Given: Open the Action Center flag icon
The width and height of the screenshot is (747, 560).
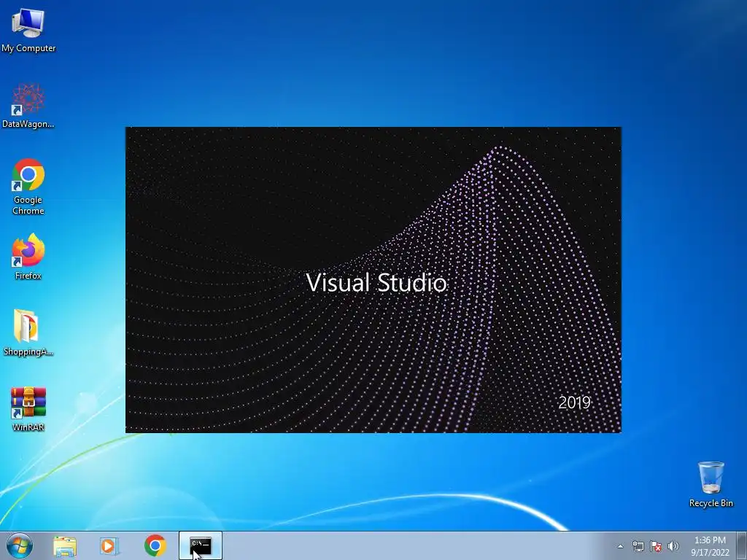Looking at the screenshot, I should [656, 546].
